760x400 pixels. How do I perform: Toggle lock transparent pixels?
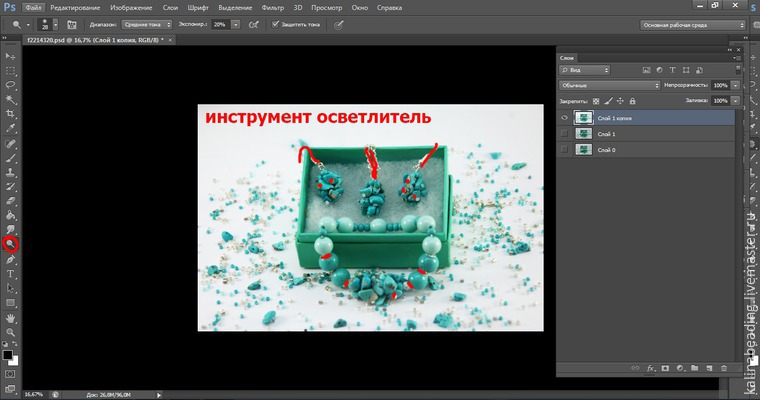pyautogui.click(x=596, y=101)
